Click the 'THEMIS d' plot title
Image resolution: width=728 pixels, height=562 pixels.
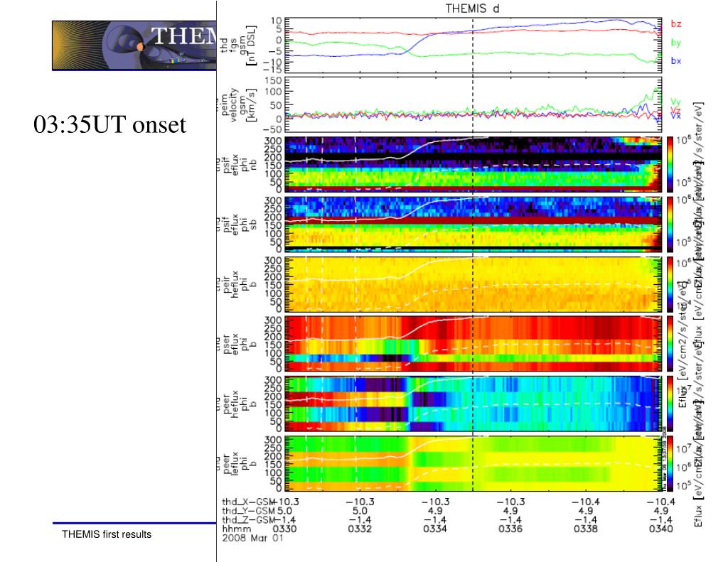point(472,9)
